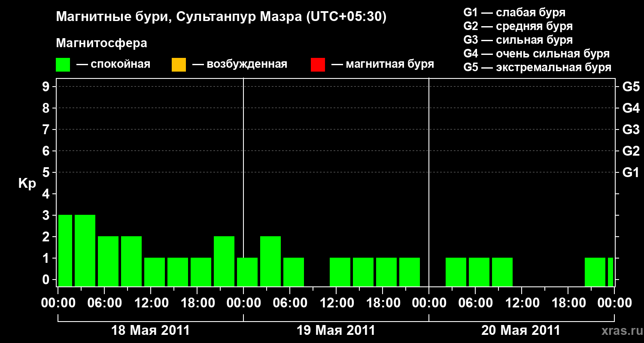Click the green 'спокойная' legend swatch
This screenshot has height=343, width=644.
coord(63,65)
